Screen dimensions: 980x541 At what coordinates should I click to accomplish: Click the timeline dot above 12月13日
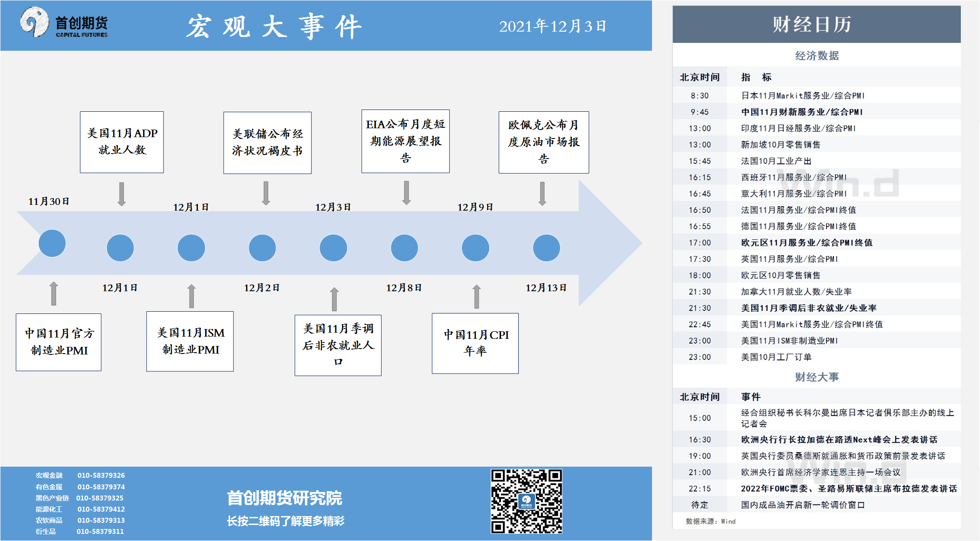click(x=546, y=248)
